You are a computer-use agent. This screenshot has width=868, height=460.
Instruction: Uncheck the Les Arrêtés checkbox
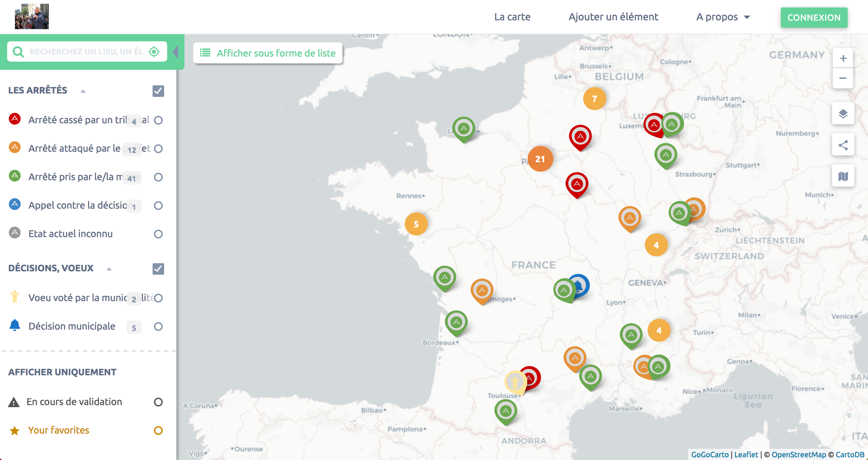pyautogui.click(x=158, y=91)
